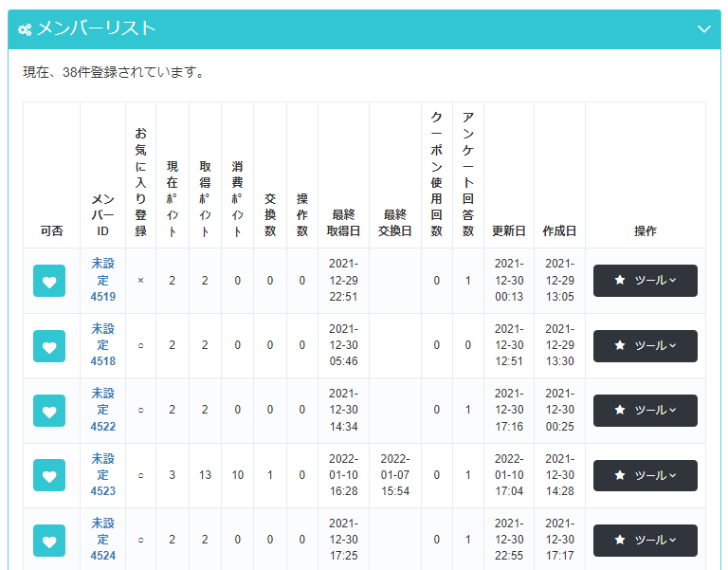This screenshot has width=728, height=570.
Task: Toggle the heart button for member 4524
Action: (x=49, y=541)
